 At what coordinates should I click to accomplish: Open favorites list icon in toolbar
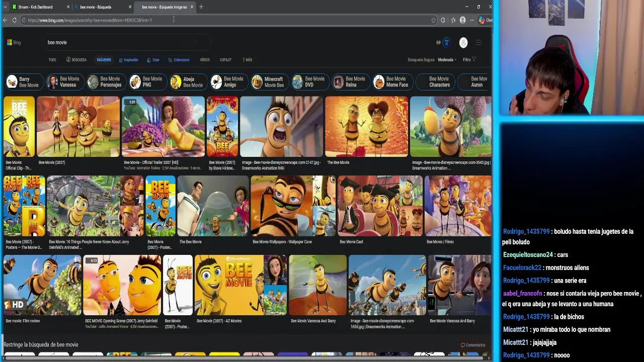click(453, 20)
